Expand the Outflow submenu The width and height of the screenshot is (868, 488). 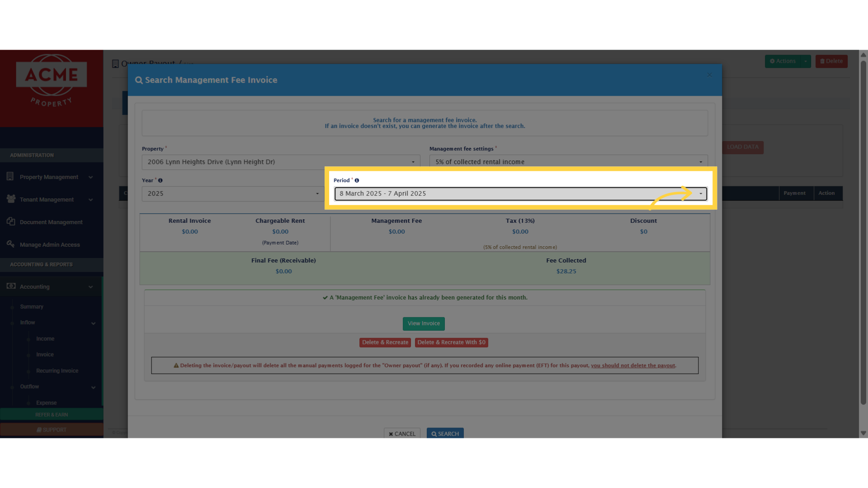point(52,387)
